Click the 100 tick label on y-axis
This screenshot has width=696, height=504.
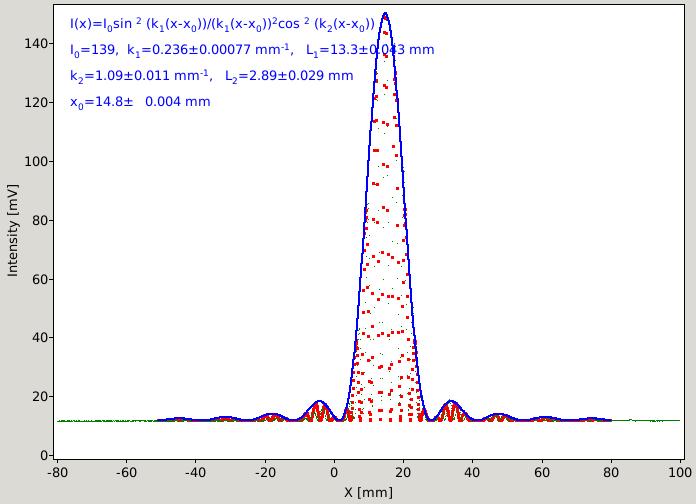[36, 161]
